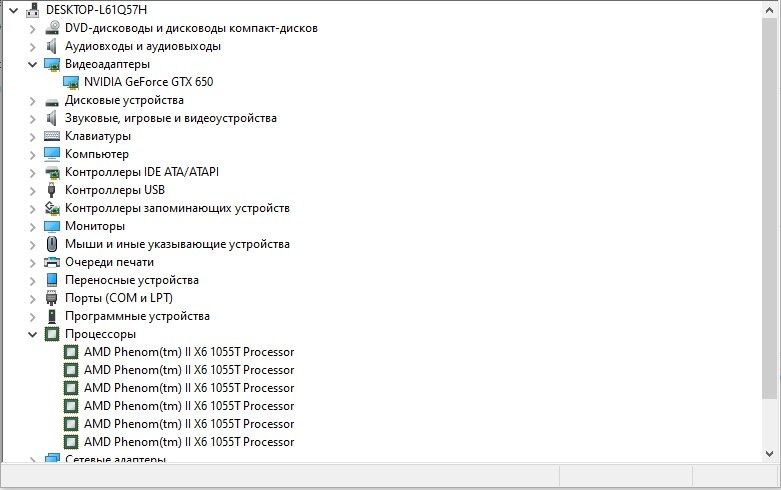781x490 pixels.
Task: Expand Порты (COM и LPT) category
Action: click(32, 298)
